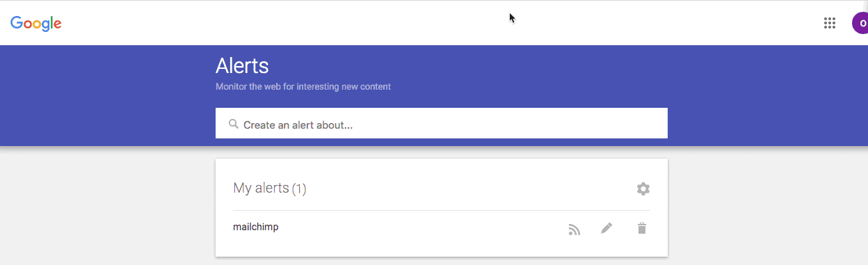Image resolution: width=868 pixels, height=265 pixels.
Task: Get RSS feed for mailchimp alert
Action: click(574, 230)
